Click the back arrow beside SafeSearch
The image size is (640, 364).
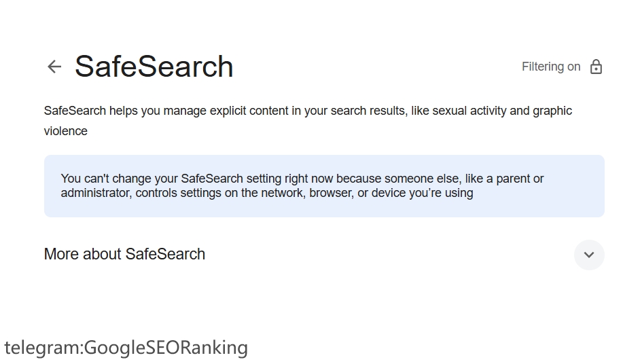pos(54,67)
